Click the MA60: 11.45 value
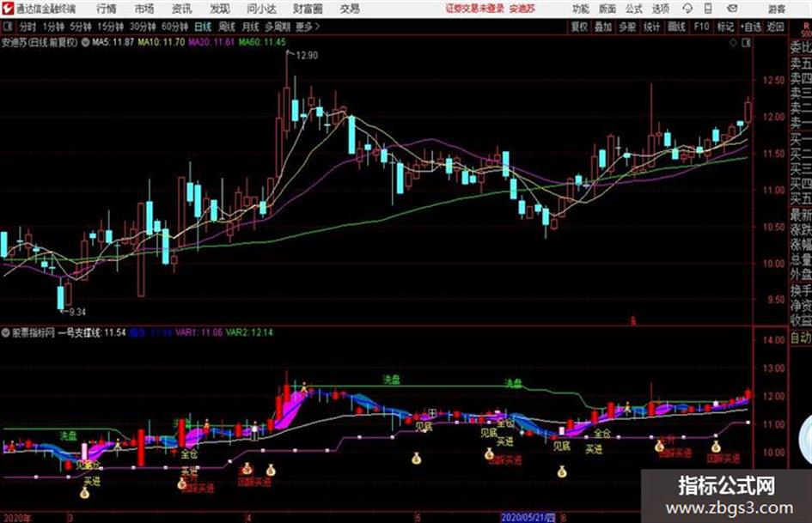Image resolution: width=812 pixels, height=523 pixels. (x=261, y=42)
